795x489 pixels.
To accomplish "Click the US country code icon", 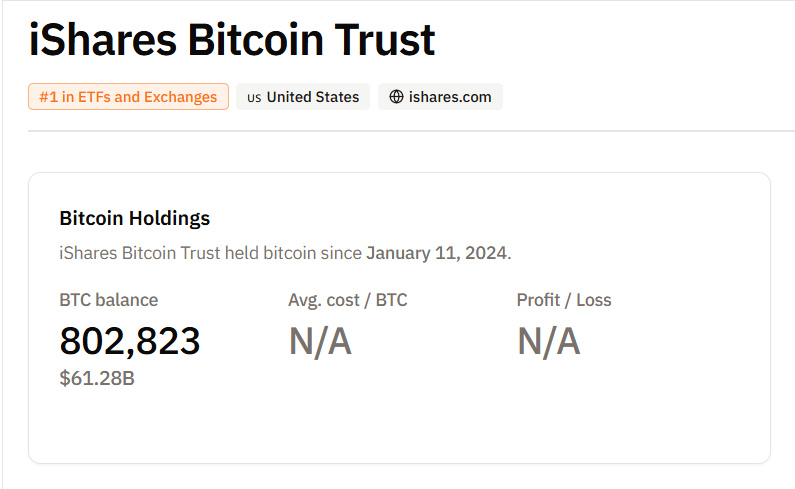I will click(x=254, y=98).
